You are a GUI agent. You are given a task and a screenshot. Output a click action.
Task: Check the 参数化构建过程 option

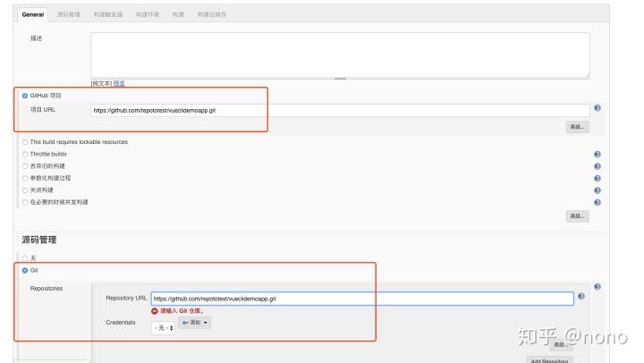pyautogui.click(x=25, y=178)
